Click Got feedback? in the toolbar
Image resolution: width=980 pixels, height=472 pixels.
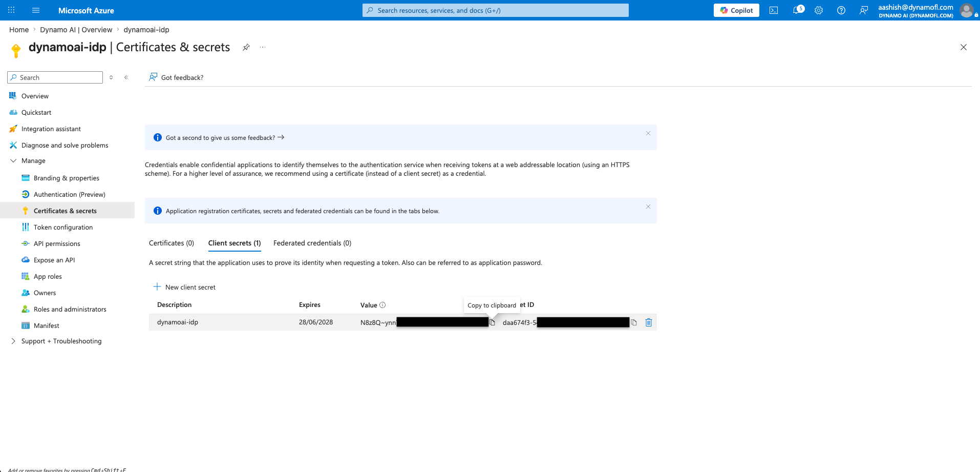176,77
